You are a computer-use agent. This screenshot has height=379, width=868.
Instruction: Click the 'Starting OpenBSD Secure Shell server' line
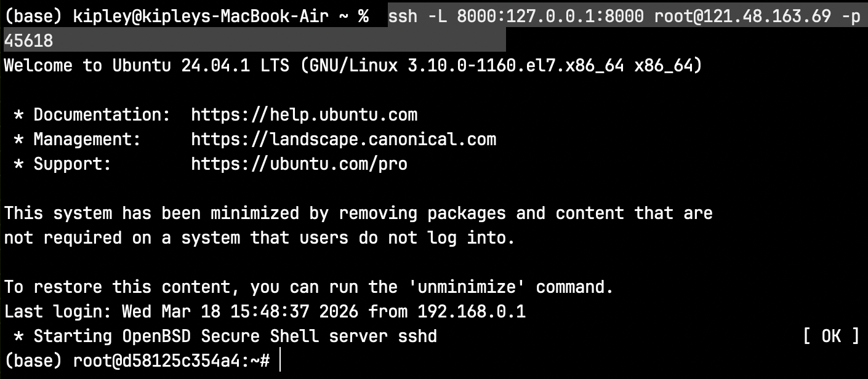click(x=235, y=336)
